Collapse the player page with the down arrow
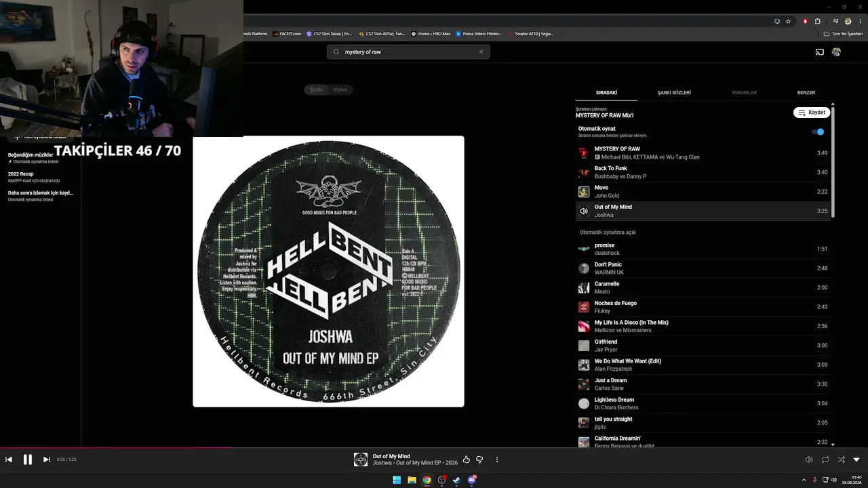This screenshot has width=868, height=488. coord(856,460)
